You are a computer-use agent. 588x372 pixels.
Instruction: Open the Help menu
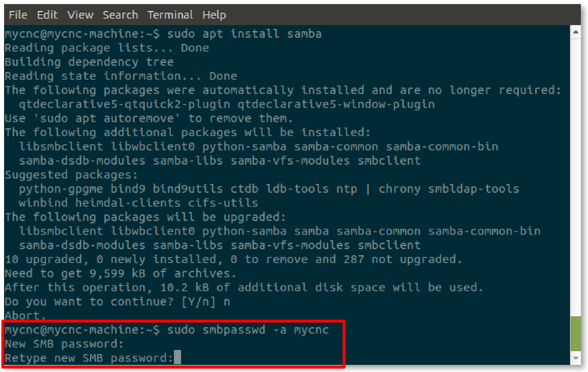214,15
